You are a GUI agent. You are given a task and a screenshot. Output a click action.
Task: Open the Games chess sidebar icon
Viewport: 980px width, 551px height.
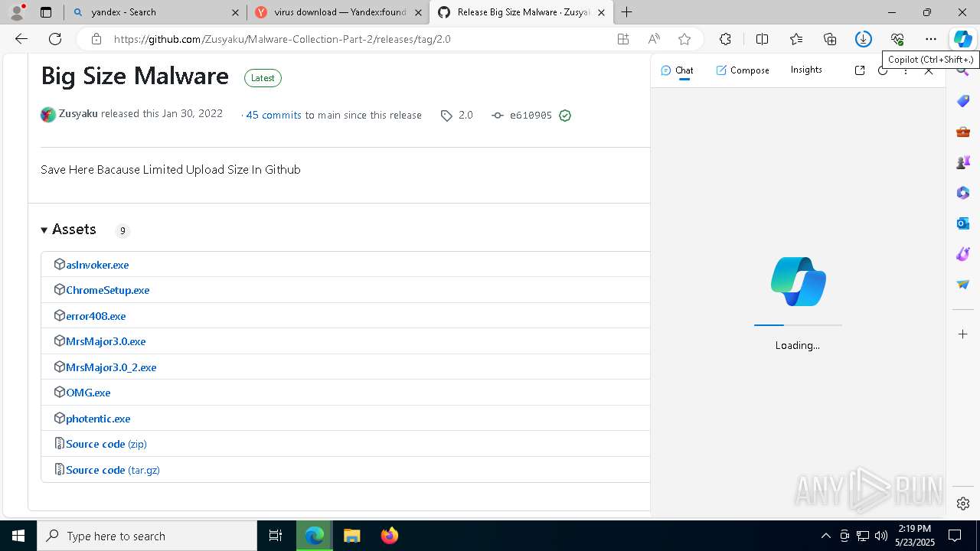963,162
